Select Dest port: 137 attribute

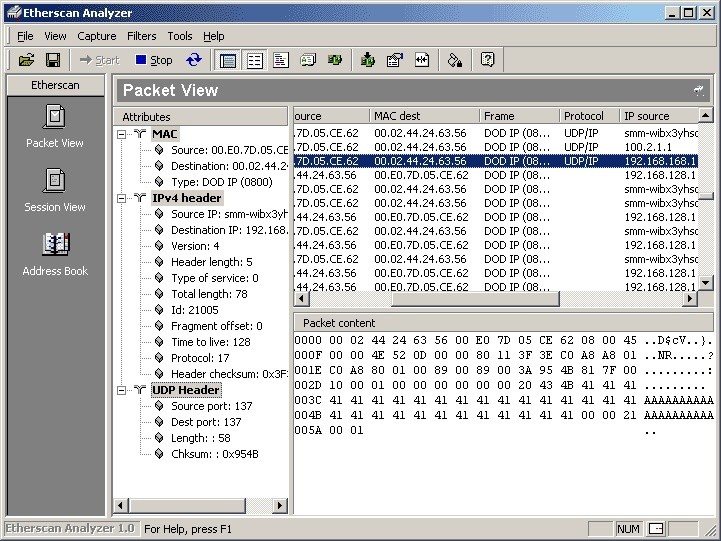click(x=206, y=422)
